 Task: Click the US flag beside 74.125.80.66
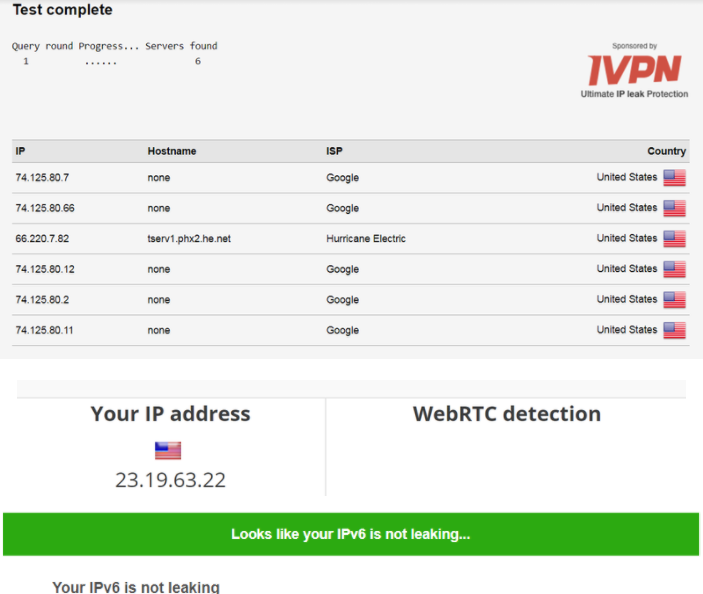(674, 208)
